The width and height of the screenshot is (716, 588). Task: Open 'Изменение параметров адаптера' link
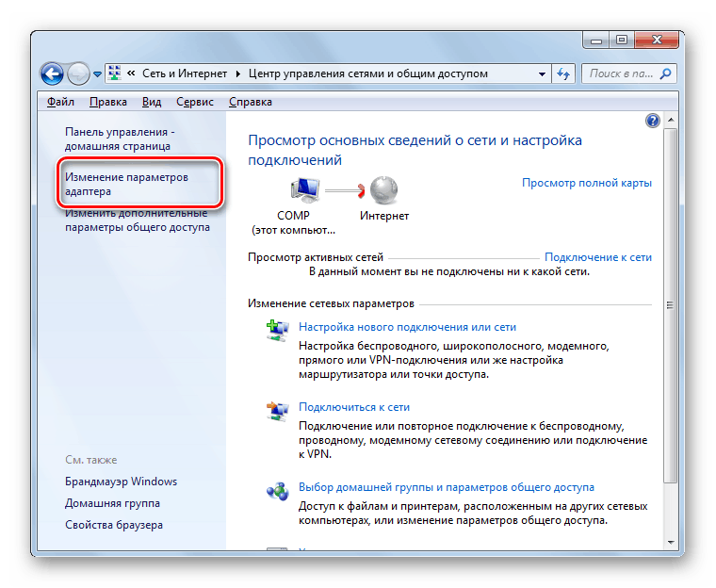point(126,184)
